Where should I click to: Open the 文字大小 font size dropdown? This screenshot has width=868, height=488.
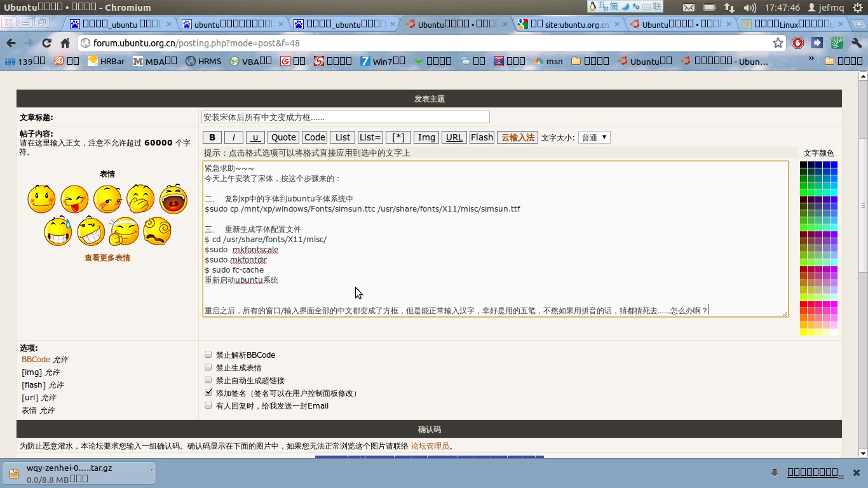point(594,137)
